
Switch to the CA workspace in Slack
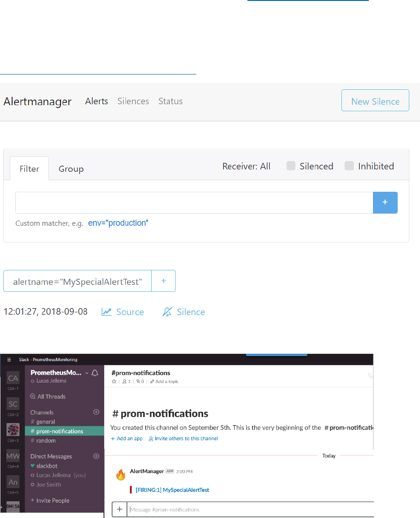tap(13, 378)
